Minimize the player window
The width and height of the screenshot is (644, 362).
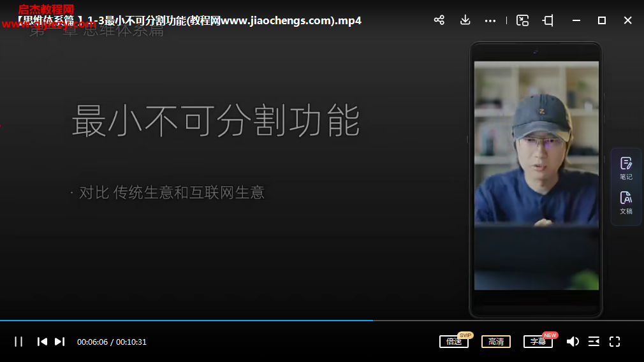point(576,20)
